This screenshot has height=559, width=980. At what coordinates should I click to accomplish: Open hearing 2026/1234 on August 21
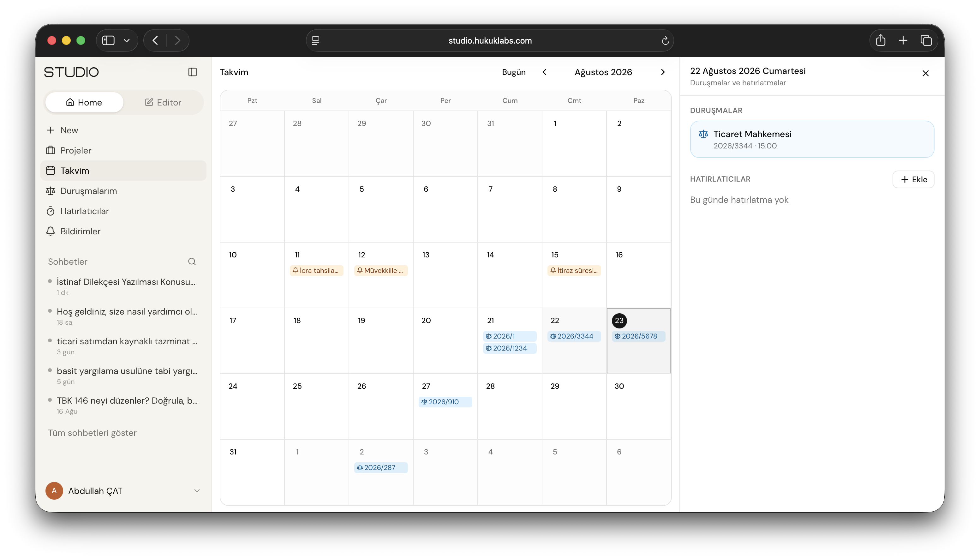click(x=509, y=348)
